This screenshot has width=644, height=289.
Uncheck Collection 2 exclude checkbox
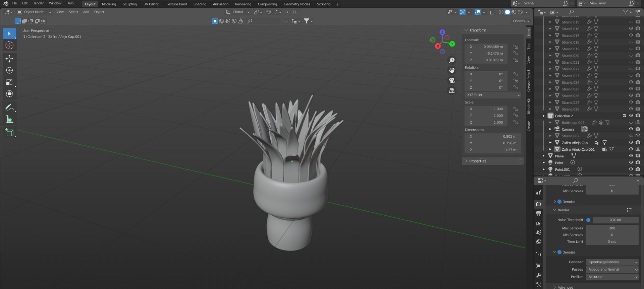point(624,116)
